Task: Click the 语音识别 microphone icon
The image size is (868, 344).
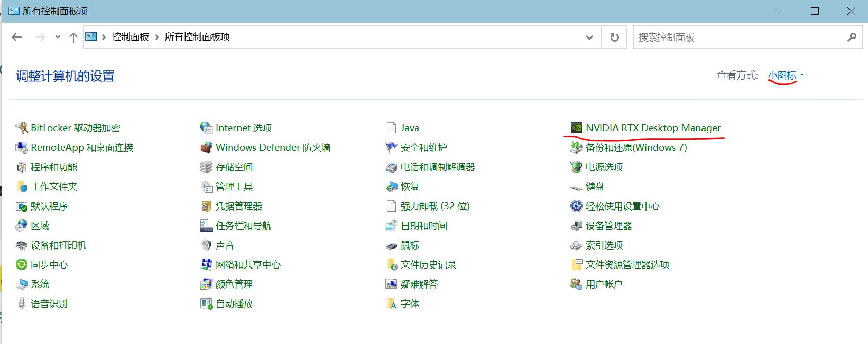Action: tap(22, 303)
